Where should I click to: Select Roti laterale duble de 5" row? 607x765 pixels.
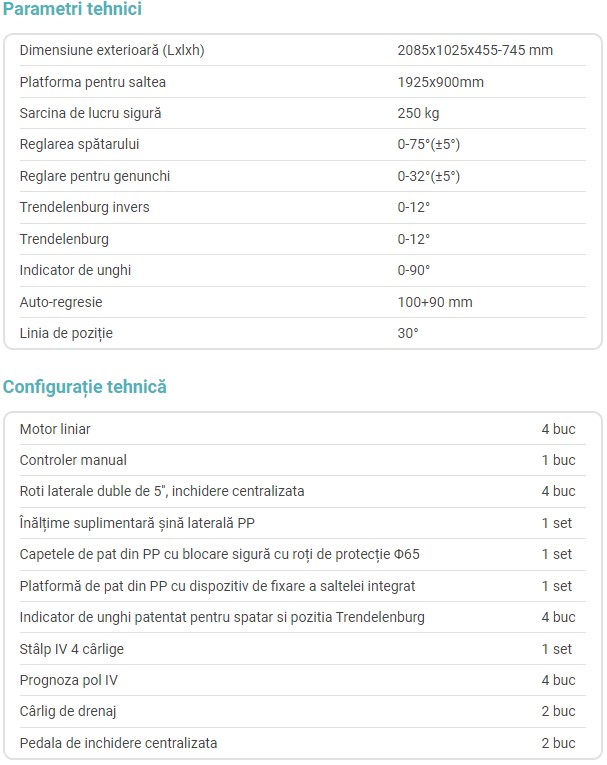[303, 491]
